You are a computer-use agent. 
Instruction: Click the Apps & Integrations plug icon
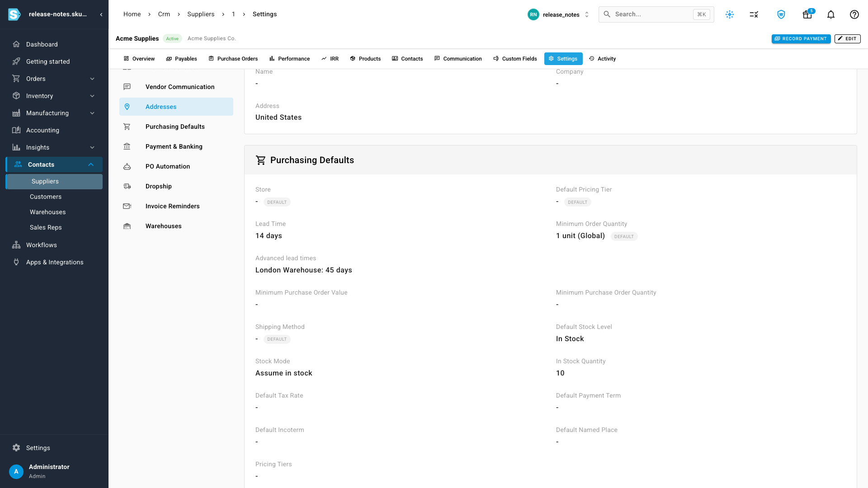point(16,262)
